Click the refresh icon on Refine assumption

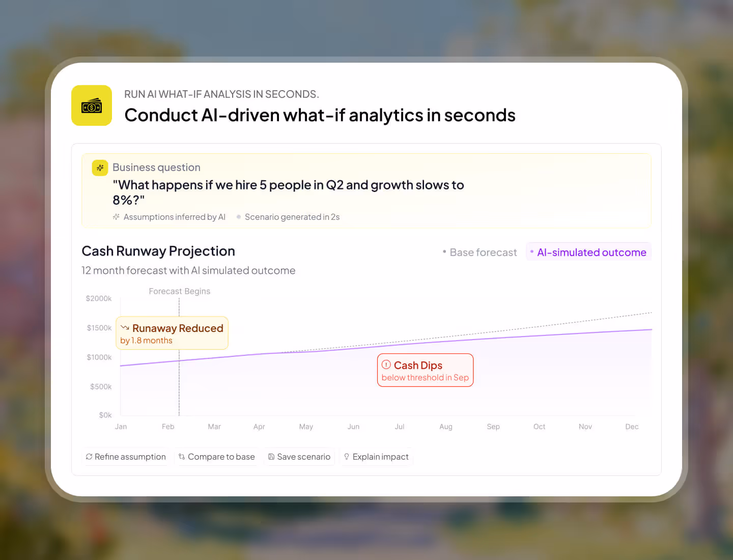point(89,457)
